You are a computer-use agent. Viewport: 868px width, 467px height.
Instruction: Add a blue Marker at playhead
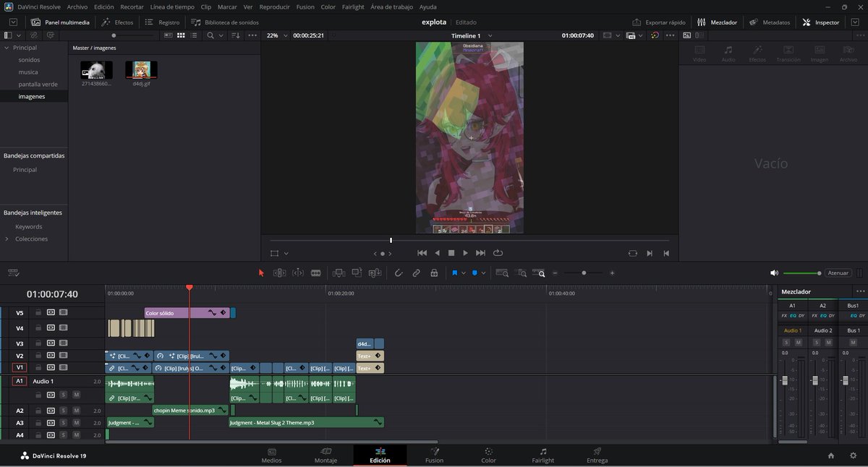tap(475, 273)
